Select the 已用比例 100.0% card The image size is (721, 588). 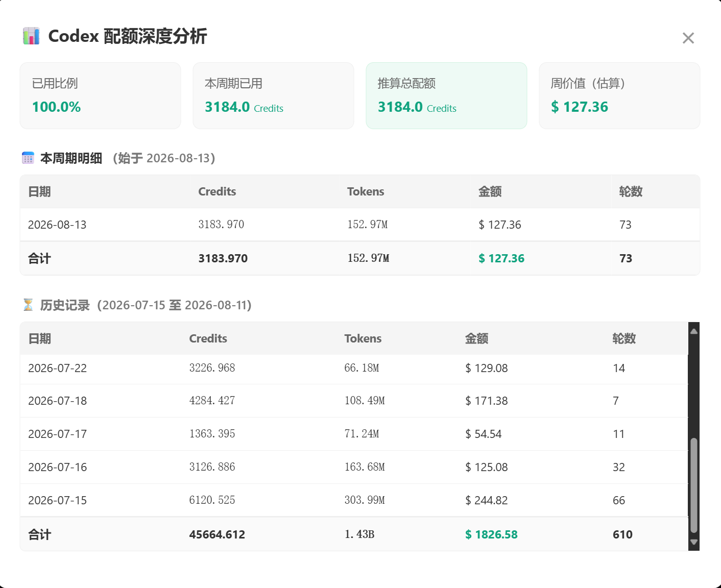(x=100, y=95)
